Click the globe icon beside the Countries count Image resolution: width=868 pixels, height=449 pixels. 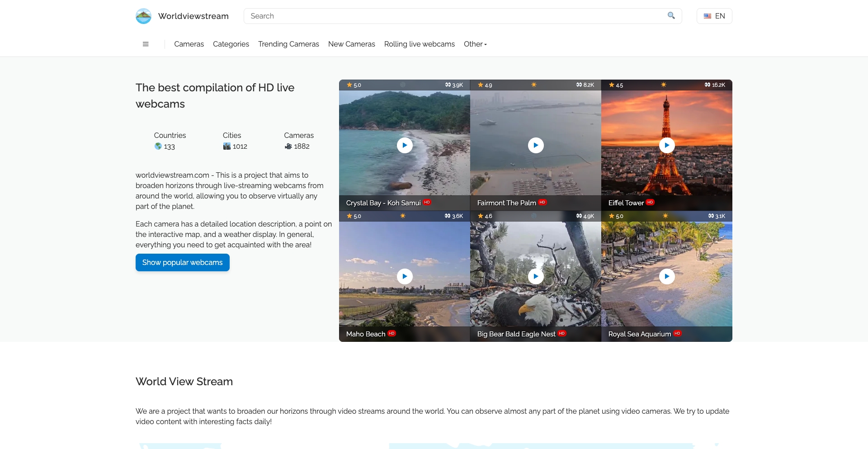pos(158,147)
